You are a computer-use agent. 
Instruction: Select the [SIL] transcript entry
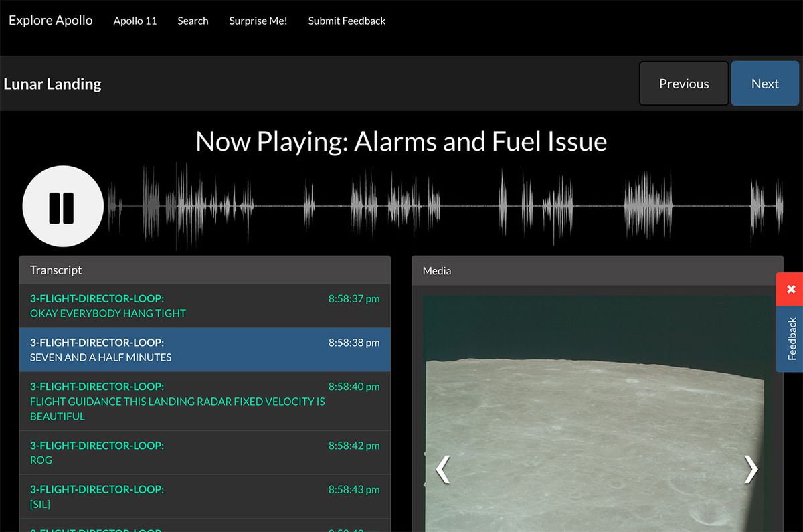(205, 497)
